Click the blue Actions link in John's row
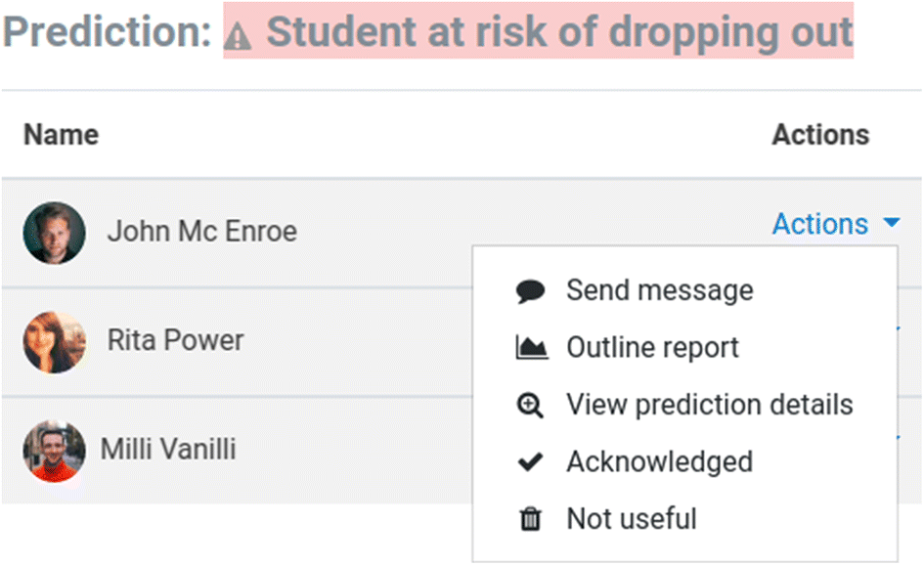The width and height of the screenshot is (924, 565). [x=820, y=224]
